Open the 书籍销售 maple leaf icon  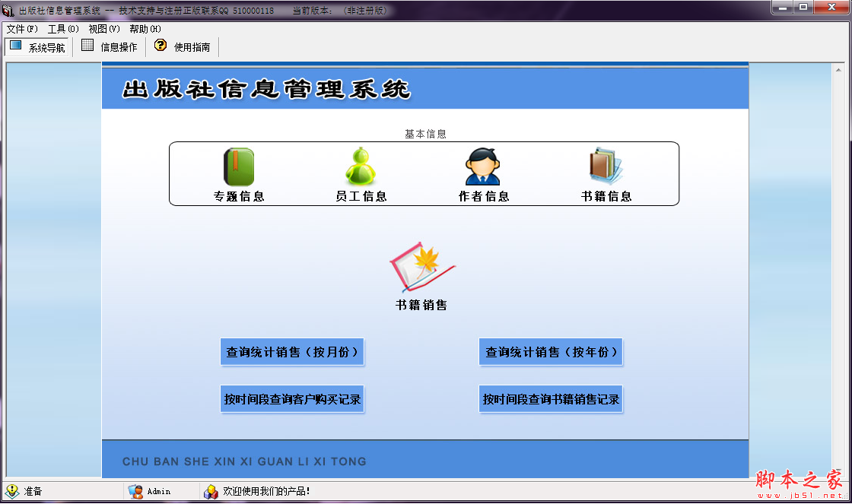[421, 266]
